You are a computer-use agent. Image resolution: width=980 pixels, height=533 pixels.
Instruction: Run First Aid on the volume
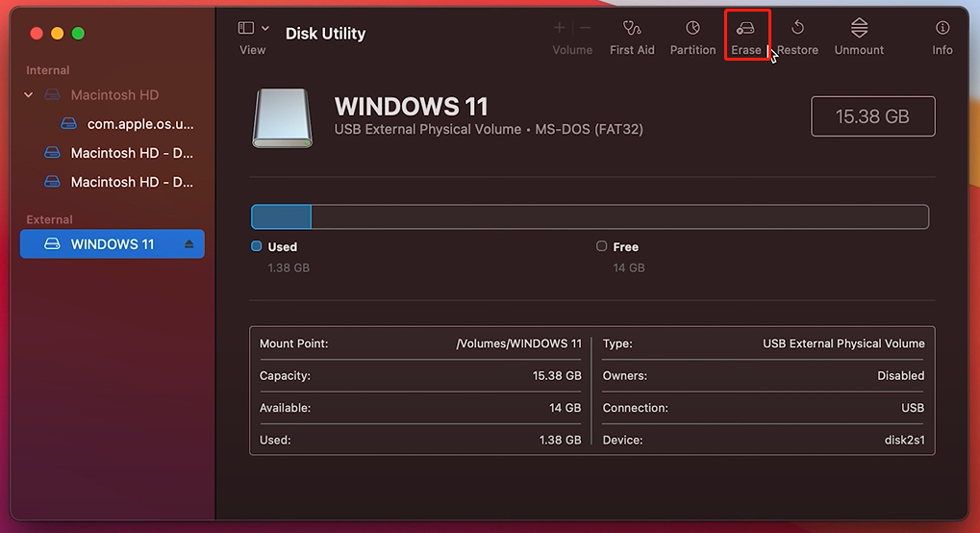click(x=632, y=38)
